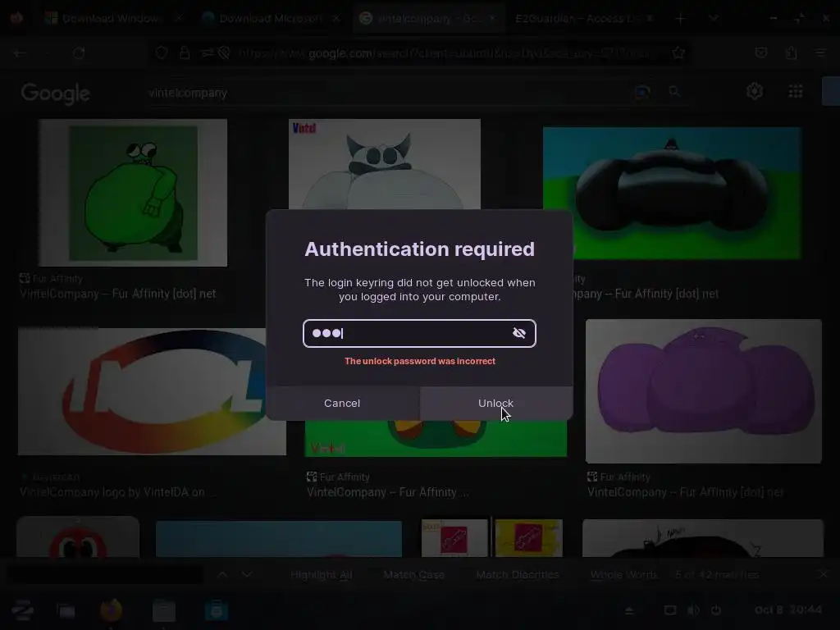Open the extensions toolbar icon
Screen dimensions: 840x630
pyautogui.click(x=792, y=52)
